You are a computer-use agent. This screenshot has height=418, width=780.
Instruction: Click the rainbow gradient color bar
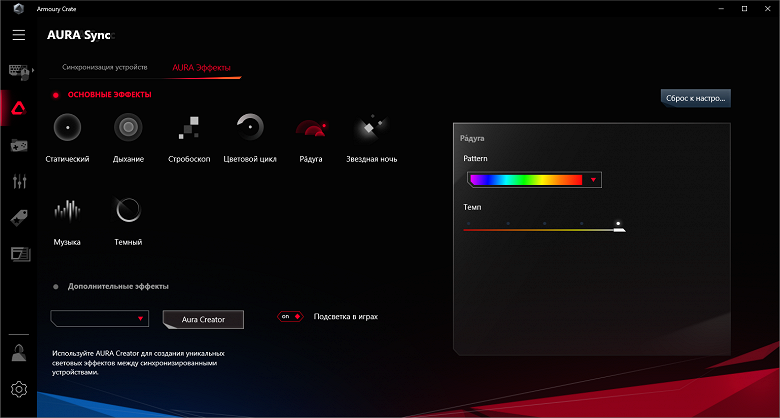(526, 180)
